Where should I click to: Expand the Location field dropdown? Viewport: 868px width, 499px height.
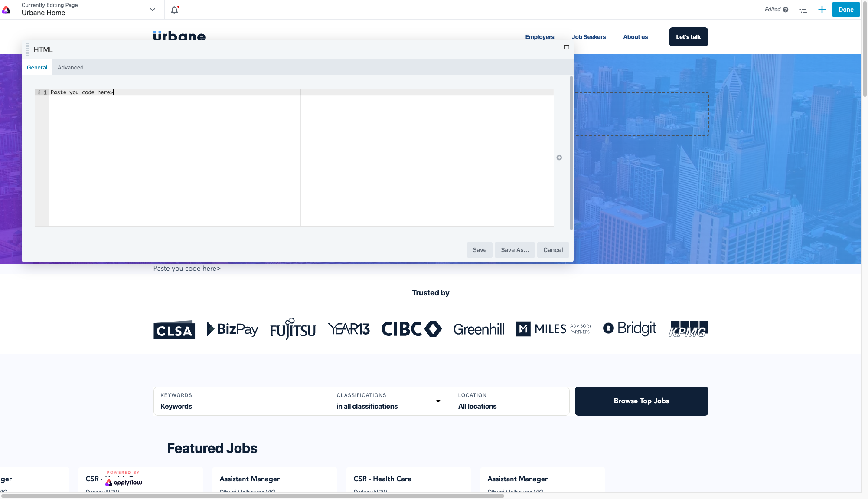coord(510,401)
